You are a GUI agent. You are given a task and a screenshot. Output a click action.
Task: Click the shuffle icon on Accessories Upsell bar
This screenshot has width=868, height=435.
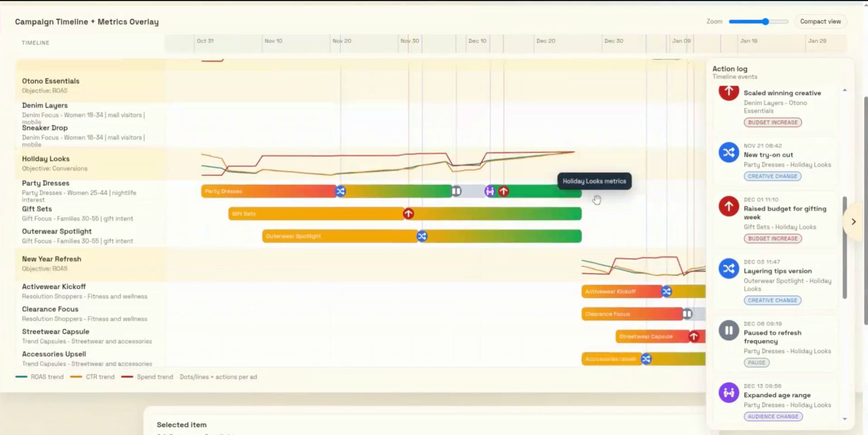coord(646,359)
